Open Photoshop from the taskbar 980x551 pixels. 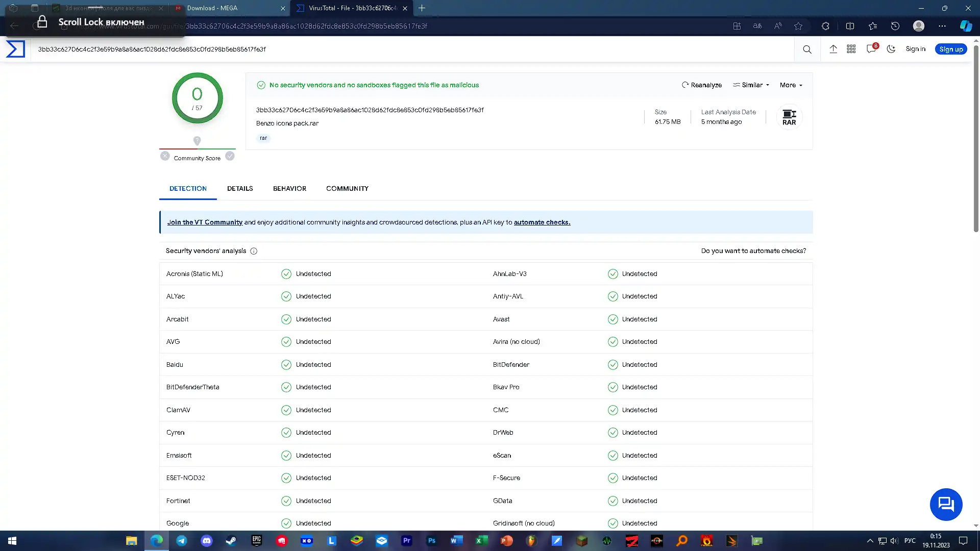[431, 541]
